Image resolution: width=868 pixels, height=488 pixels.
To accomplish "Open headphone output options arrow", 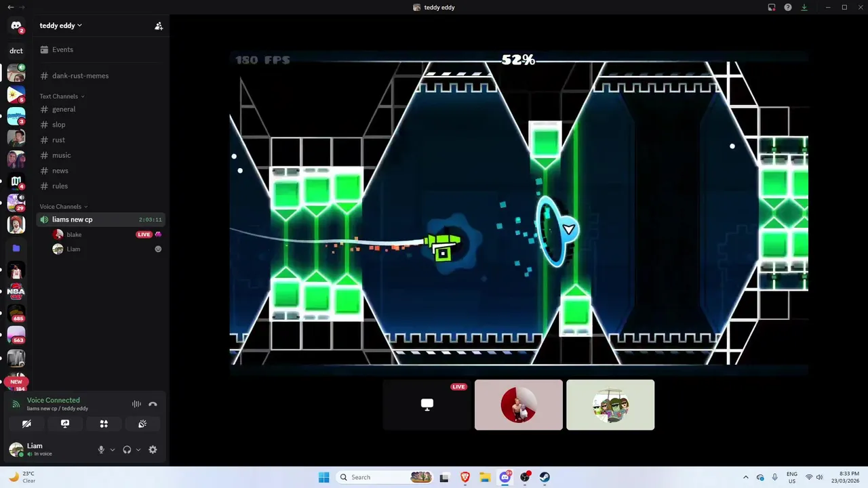I will [x=138, y=450].
